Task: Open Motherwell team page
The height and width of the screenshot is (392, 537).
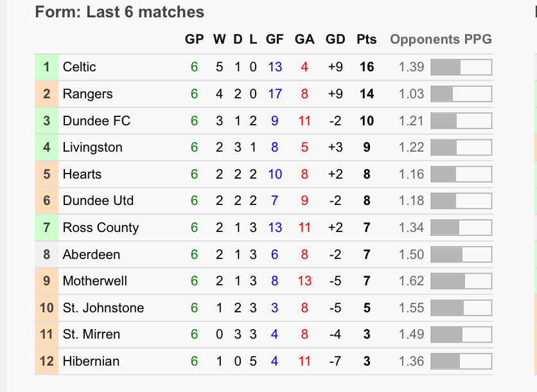Action: (x=95, y=281)
